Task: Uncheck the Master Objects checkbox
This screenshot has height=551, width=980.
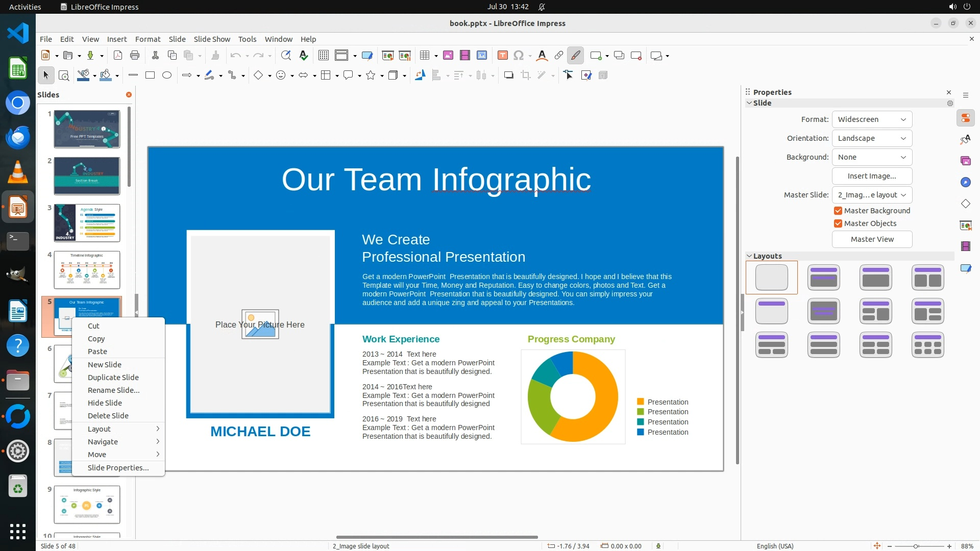Action: [x=838, y=223]
